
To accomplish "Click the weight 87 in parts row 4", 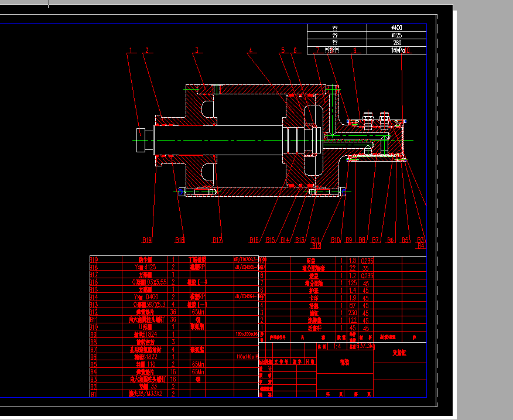I will 353,306.
